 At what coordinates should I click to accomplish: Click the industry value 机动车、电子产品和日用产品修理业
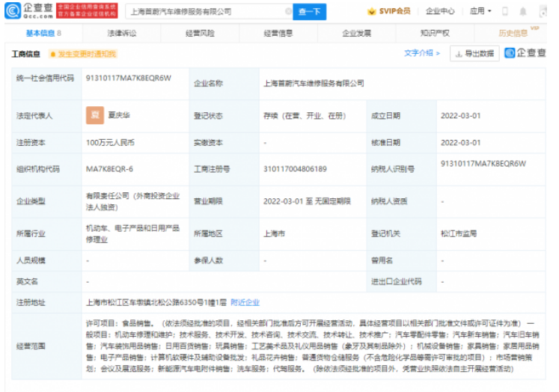point(132,233)
